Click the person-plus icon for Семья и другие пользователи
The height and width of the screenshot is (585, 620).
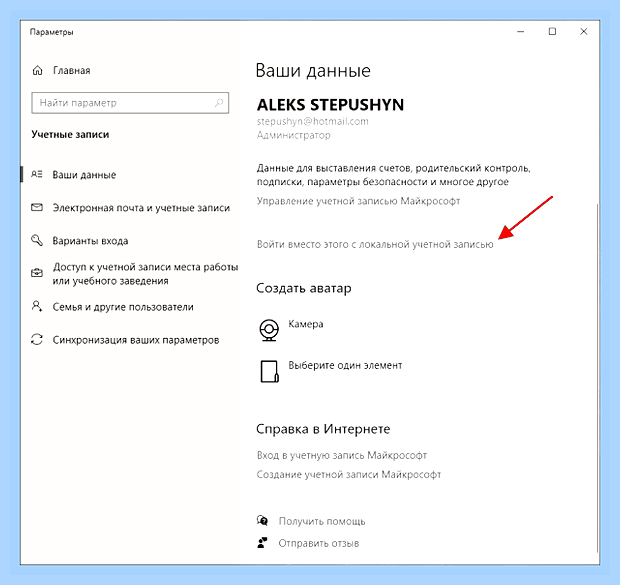tap(37, 306)
